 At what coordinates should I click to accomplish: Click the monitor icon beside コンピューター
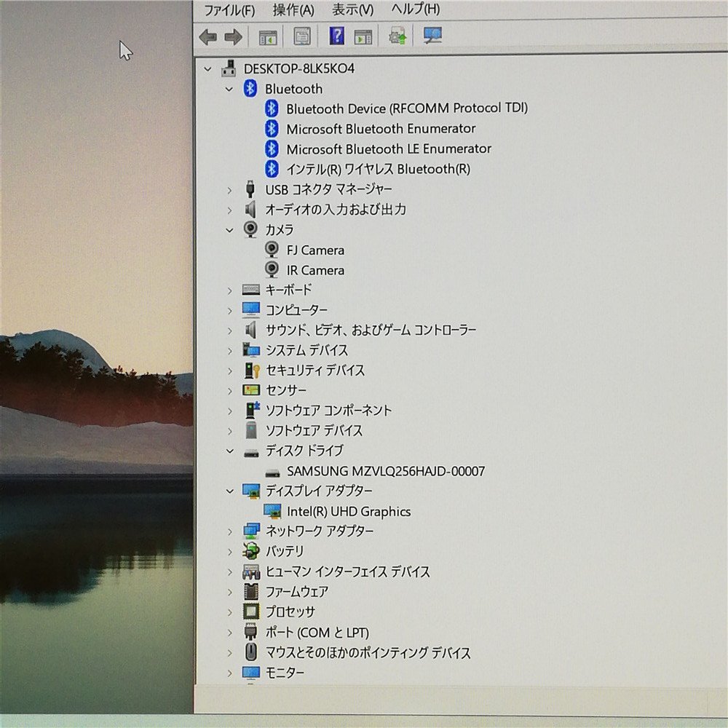tap(251, 309)
